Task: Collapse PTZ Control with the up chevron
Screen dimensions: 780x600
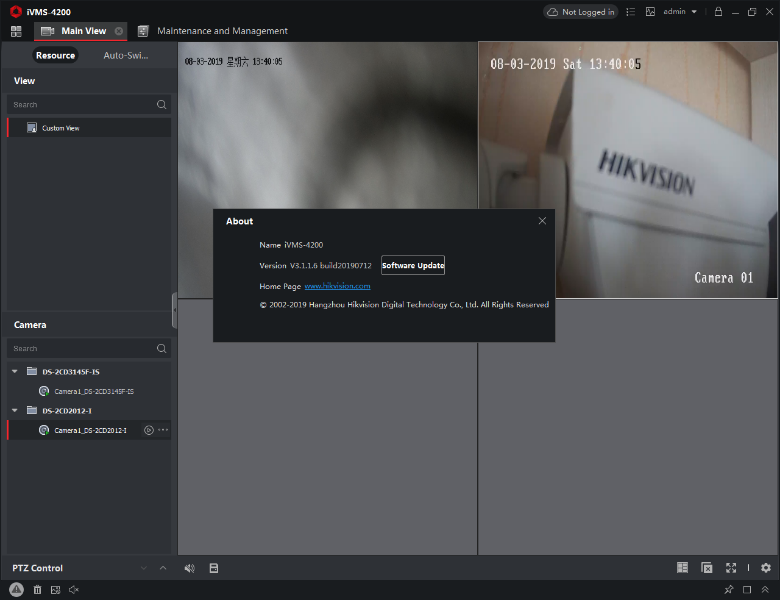Action: click(163, 568)
